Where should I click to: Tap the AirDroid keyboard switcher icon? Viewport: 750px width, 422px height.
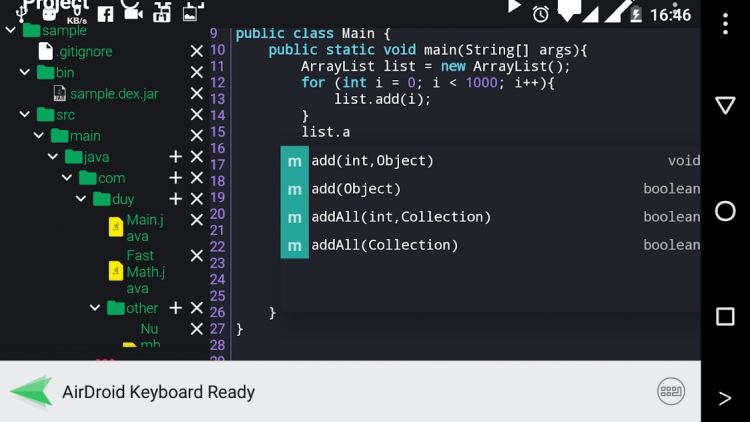[671, 391]
